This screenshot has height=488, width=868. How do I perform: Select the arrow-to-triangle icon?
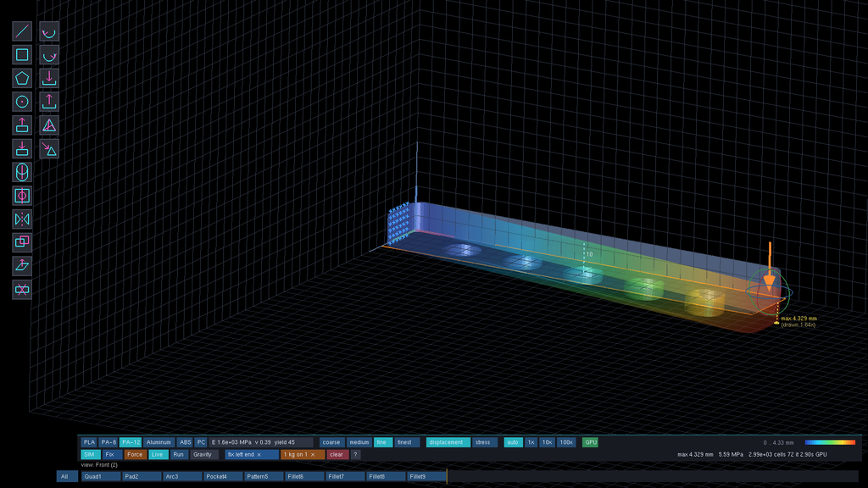(x=49, y=149)
